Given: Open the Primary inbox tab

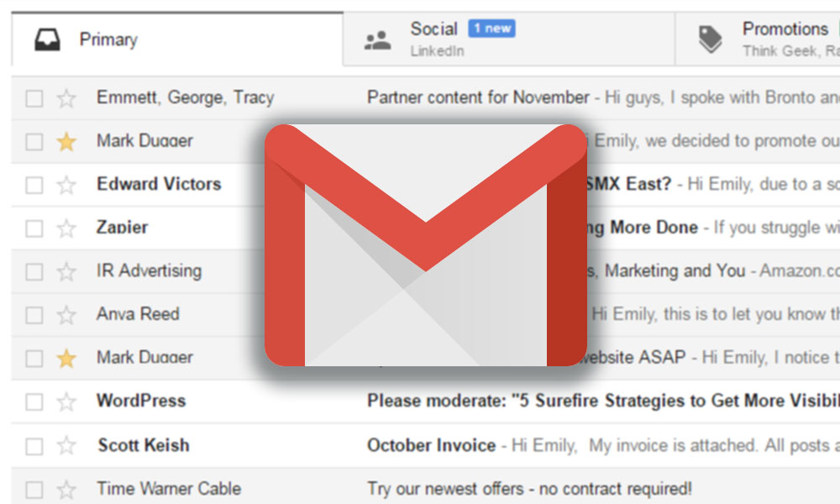Looking at the screenshot, I should (x=176, y=39).
